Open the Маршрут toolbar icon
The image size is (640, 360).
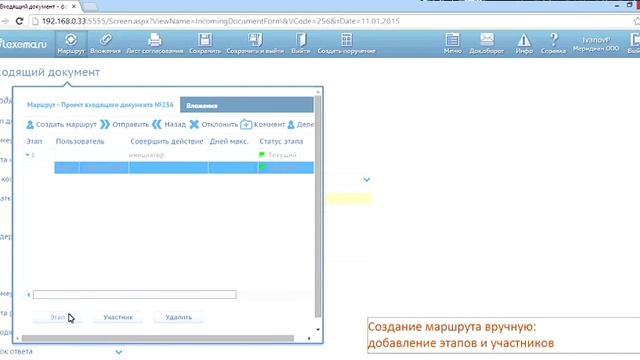(71, 44)
